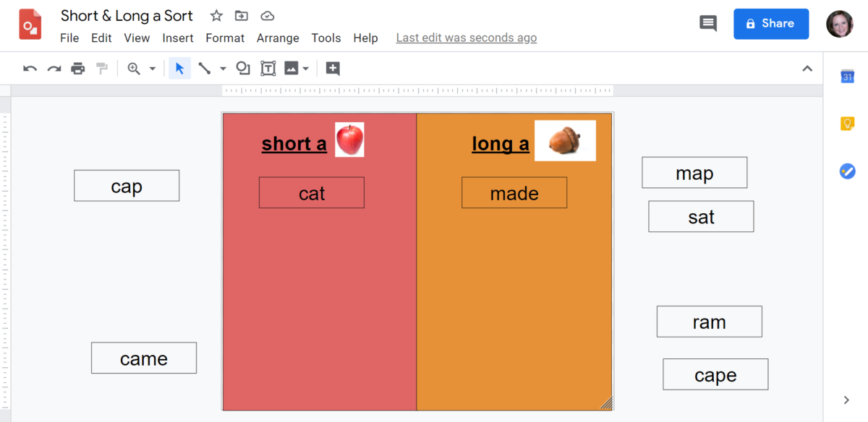The width and height of the screenshot is (868, 422).
Task: Check the cloud save status icon
Action: (x=268, y=16)
